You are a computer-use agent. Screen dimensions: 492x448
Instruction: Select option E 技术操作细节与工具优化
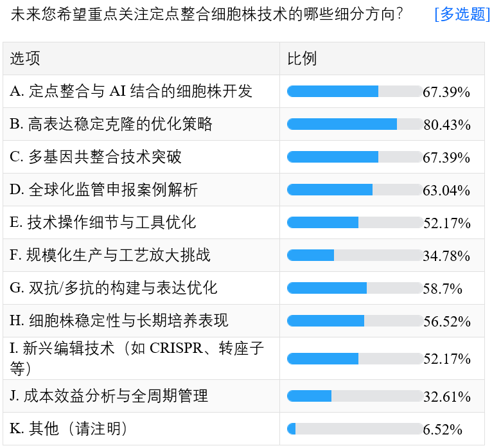(x=103, y=222)
